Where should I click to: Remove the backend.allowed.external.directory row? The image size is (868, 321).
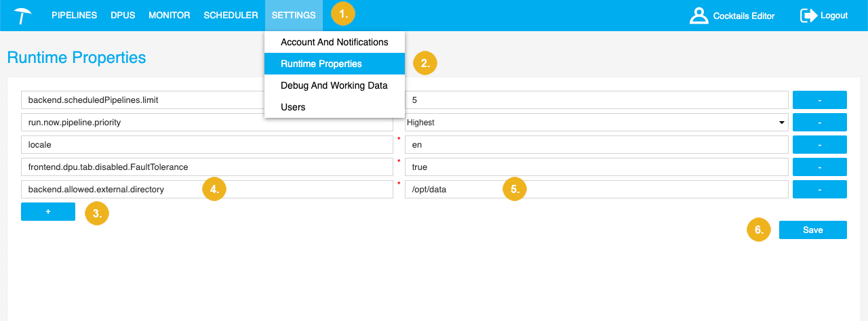click(820, 190)
